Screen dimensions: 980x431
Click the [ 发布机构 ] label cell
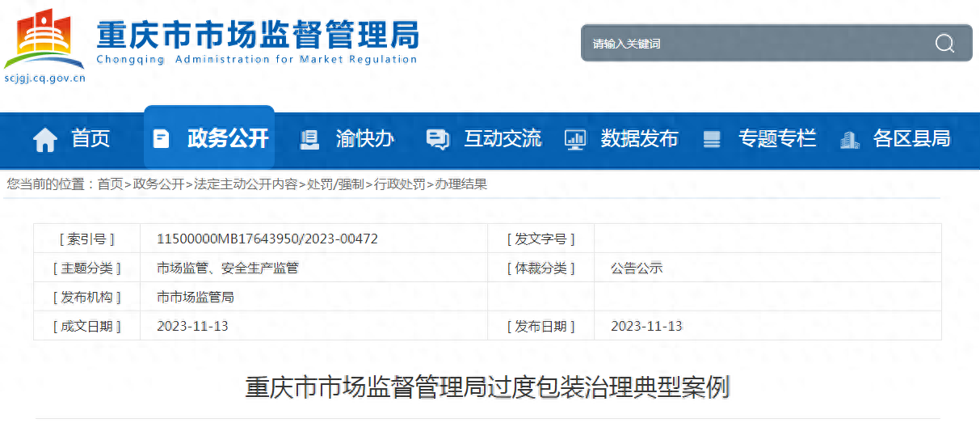(x=87, y=298)
